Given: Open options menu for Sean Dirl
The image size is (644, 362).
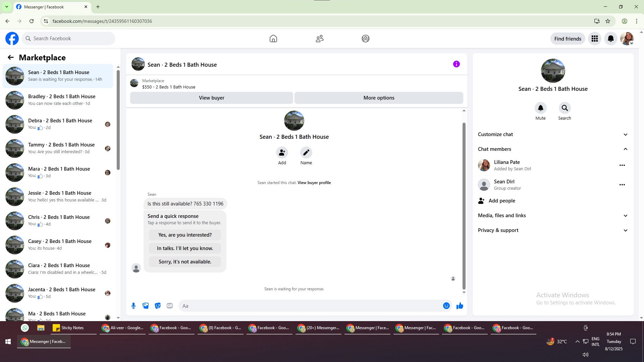Looking at the screenshot, I should pyautogui.click(x=622, y=185).
